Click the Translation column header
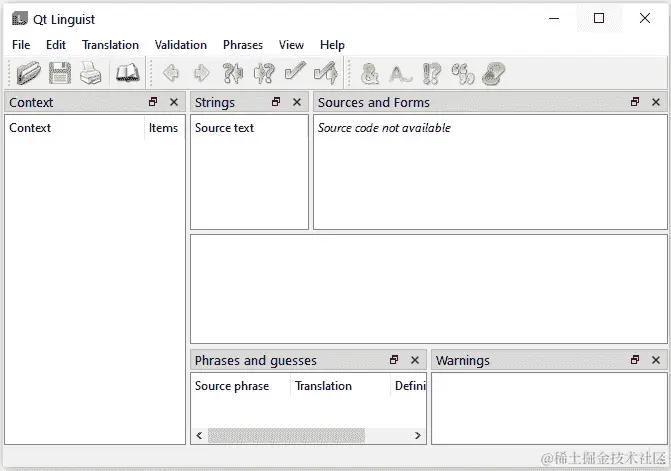The width and height of the screenshot is (671, 471). [x=340, y=386]
